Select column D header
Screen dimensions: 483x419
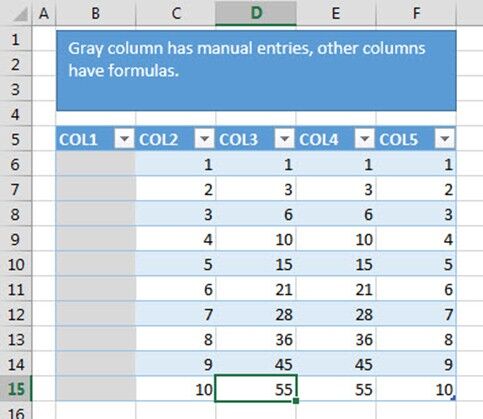click(x=256, y=13)
